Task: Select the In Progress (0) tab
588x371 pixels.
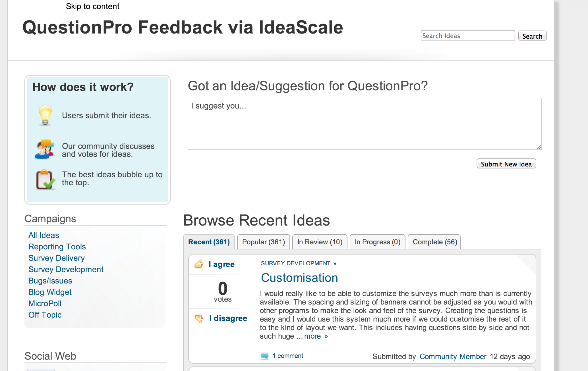Action: pos(378,242)
